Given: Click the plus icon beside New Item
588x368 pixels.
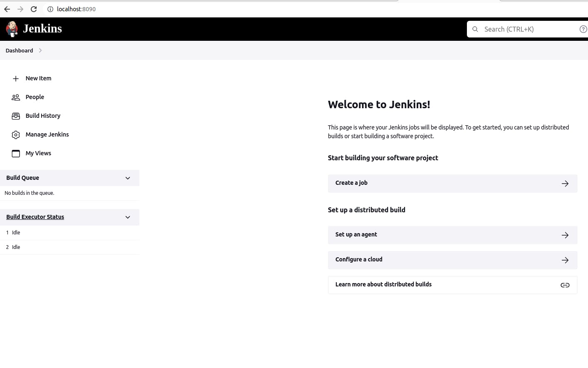Looking at the screenshot, I should (16, 78).
